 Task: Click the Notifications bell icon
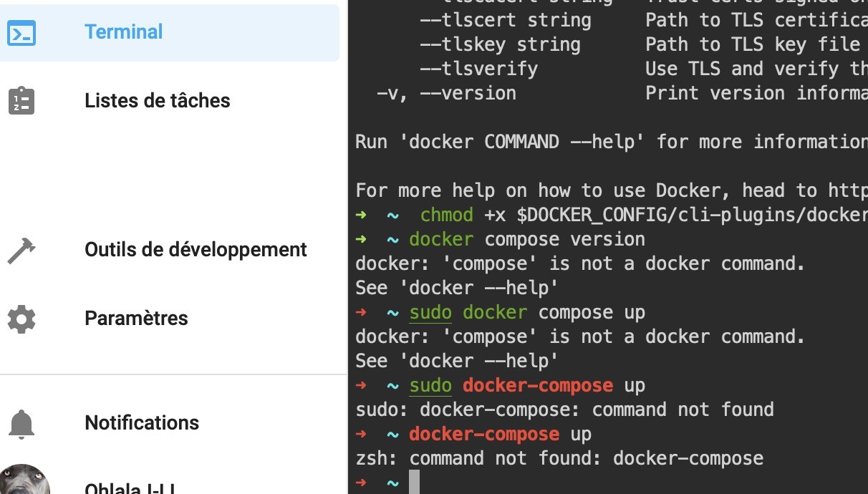pos(21,423)
